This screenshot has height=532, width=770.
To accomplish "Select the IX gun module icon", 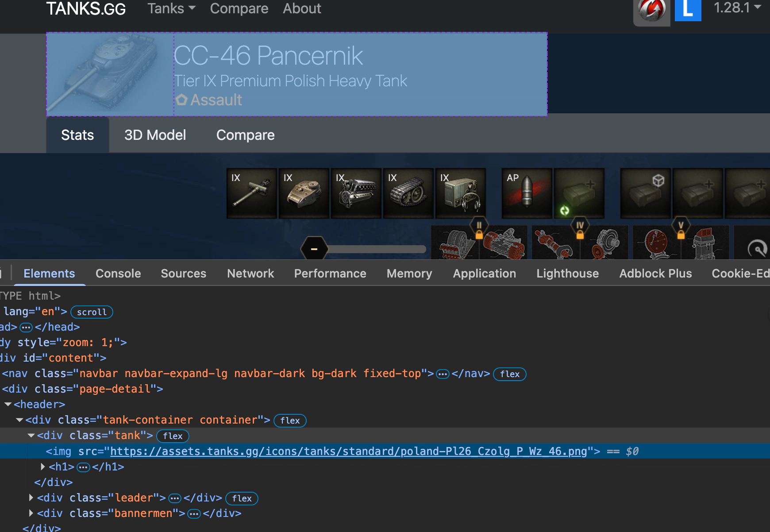I will (x=252, y=193).
